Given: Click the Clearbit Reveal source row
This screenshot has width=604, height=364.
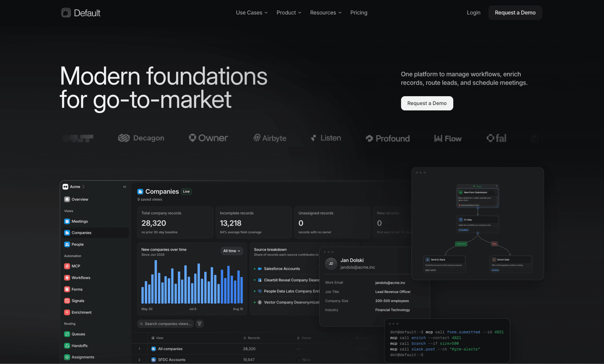Looking at the screenshot, I should pyautogui.click(x=287, y=280).
